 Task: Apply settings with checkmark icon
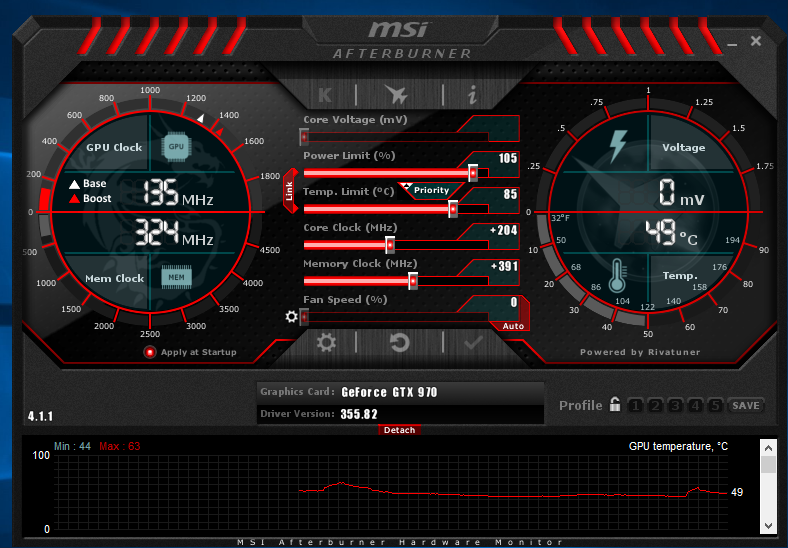(x=473, y=343)
